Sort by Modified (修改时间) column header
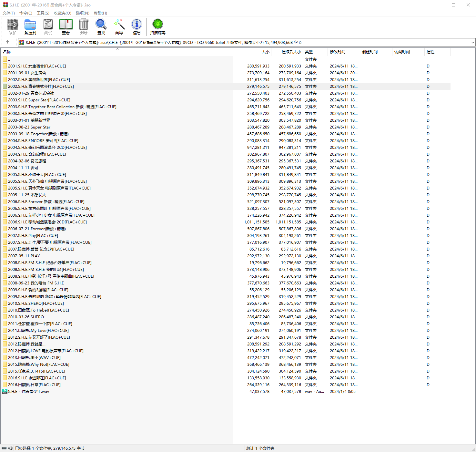476x452 pixels. coord(344,52)
